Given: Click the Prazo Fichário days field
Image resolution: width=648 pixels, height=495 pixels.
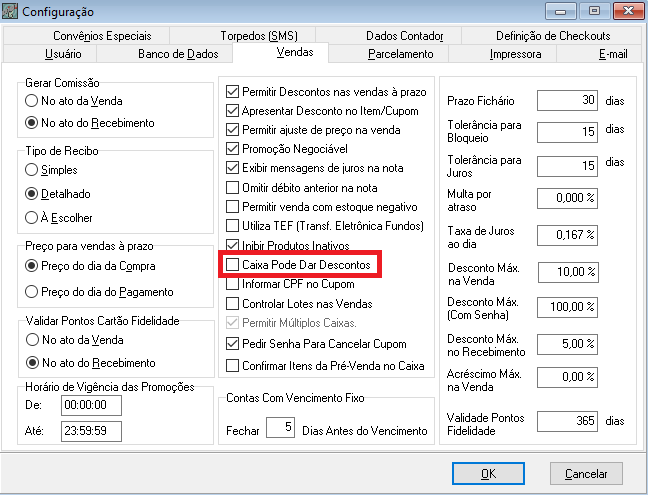Looking at the screenshot, I should (x=567, y=100).
